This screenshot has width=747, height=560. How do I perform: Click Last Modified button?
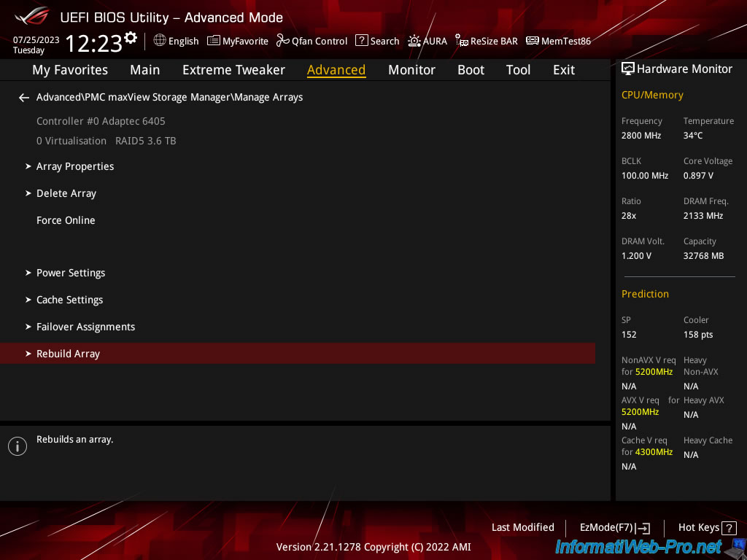coord(522,528)
